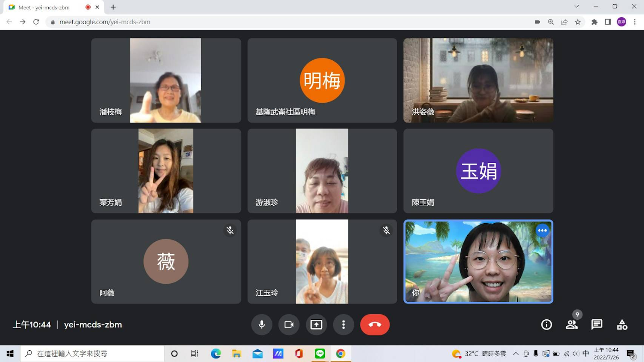Image resolution: width=644 pixels, height=362 pixels.
Task: Open Chrome extensions puzzle icon
Action: pyautogui.click(x=594, y=22)
